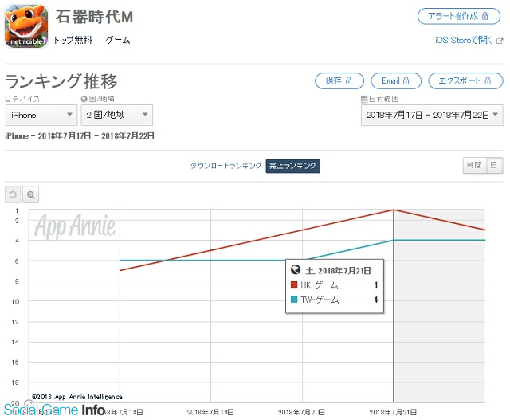Screen dimensions: 510x420
Task: Click the ゲーム category link
Action: tap(118, 41)
